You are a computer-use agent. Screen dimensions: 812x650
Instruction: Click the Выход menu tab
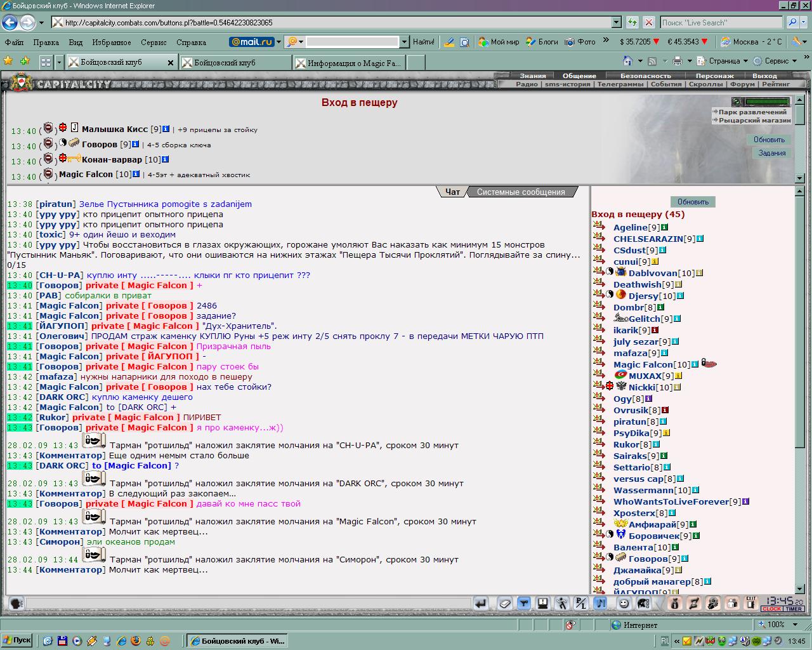(764, 76)
